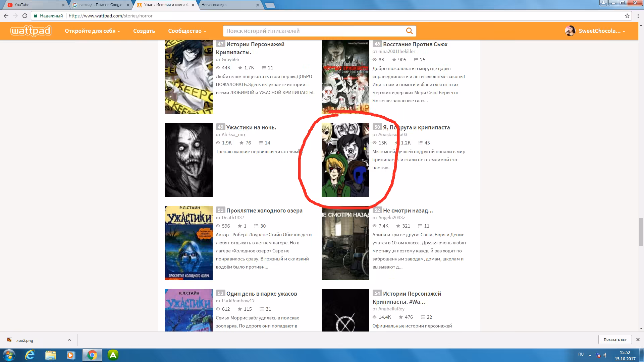Close the downloads bar

point(638,340)
